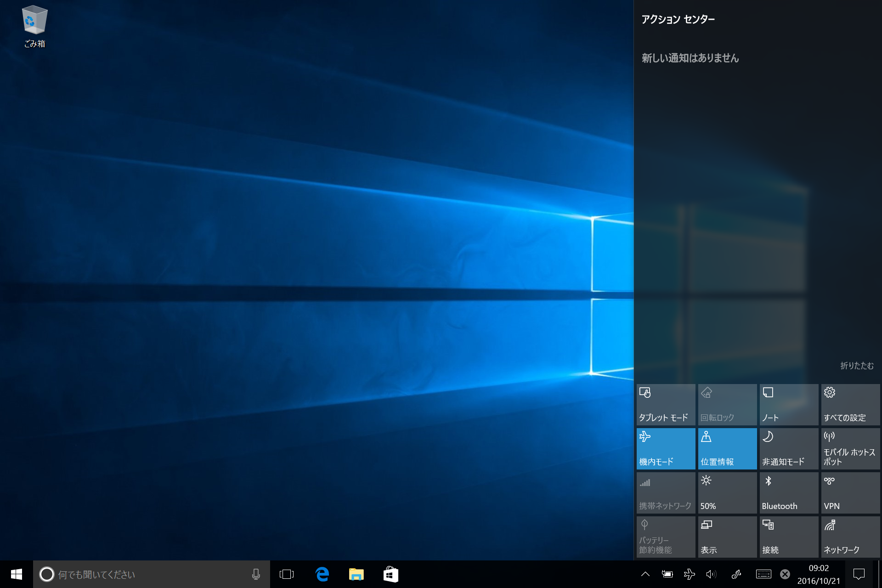This screenshot has width=882, height=588.
Task: Click the Task View icon
Action: pos(287,574)
